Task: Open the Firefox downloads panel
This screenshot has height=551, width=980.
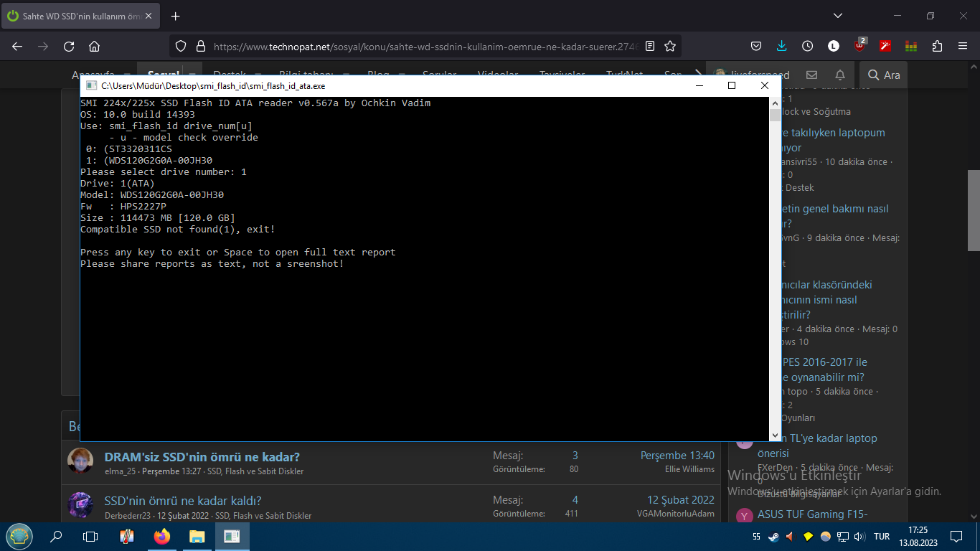Action: click(782, 46)
